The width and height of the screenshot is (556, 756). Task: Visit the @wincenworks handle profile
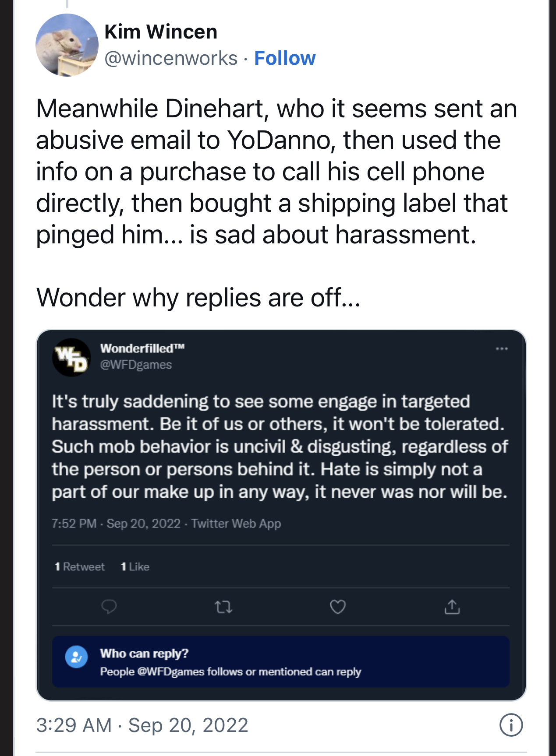click(171, 58)
